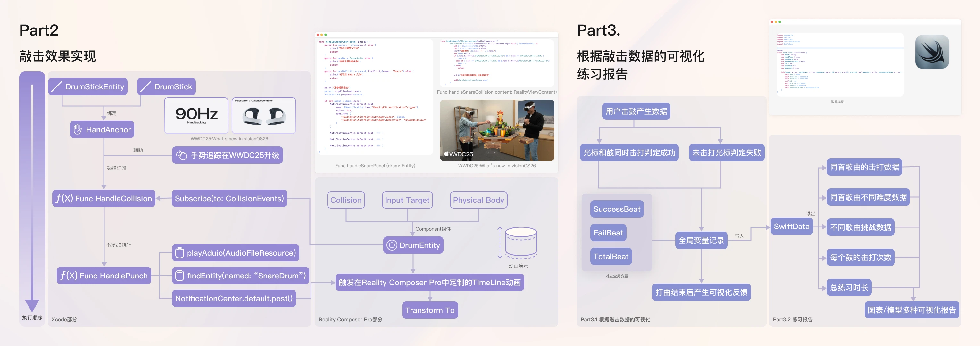Image resolution: width=980 pixels, height=346 pixels.
Task: Select the Collision component box
Action: (345, 200)
